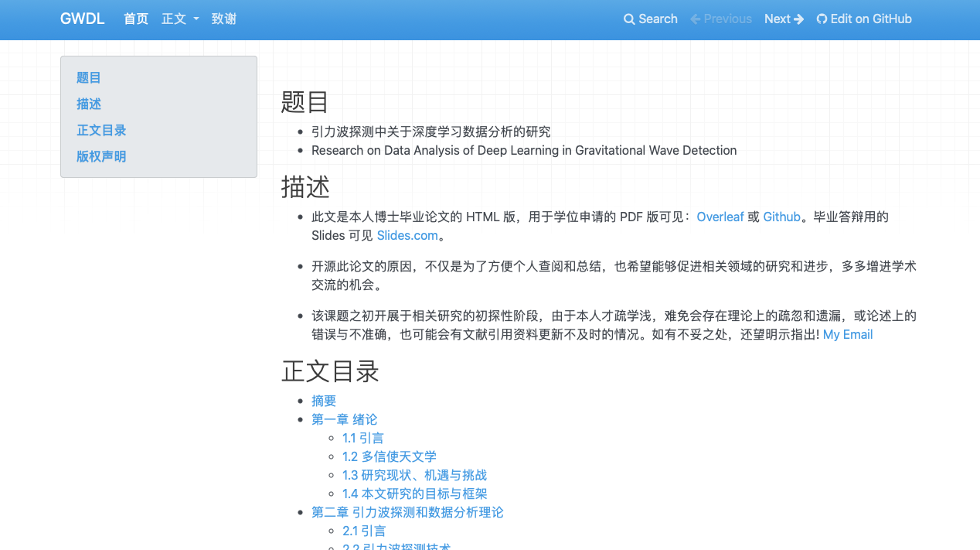Screen dimensions: 980x550
Task: Jump to 题目 in the sidebar
Action: (89, 77)
